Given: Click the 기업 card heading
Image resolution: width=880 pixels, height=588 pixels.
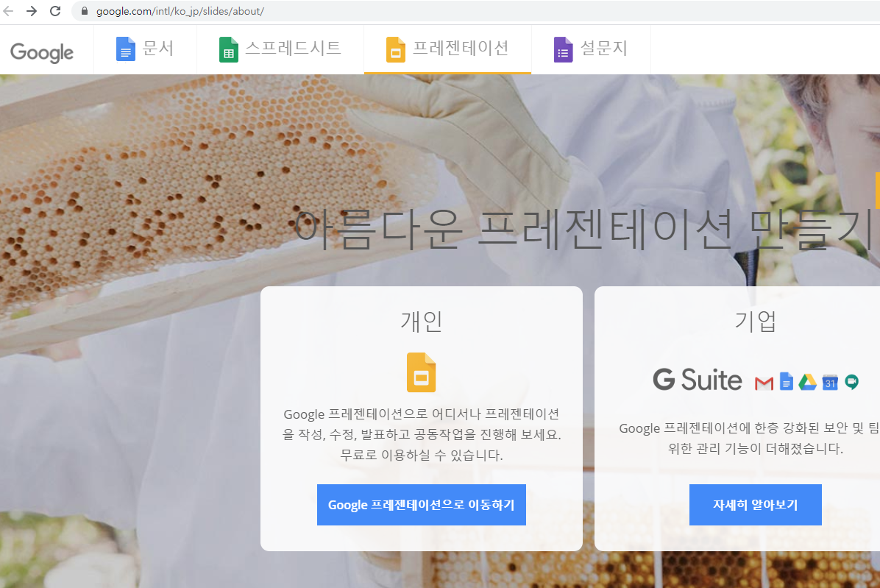Looking at the screenshot, I should [x=756, y=322].
